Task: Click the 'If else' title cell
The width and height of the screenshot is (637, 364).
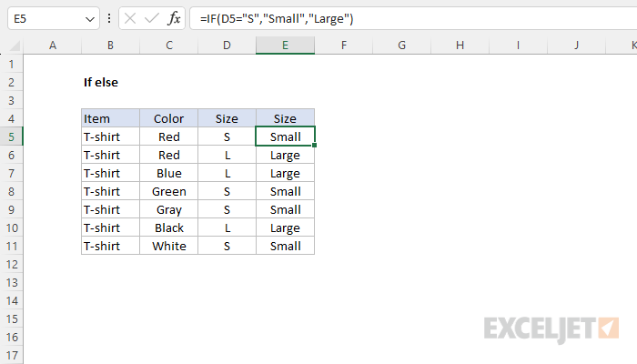Action: coord(101,82)
